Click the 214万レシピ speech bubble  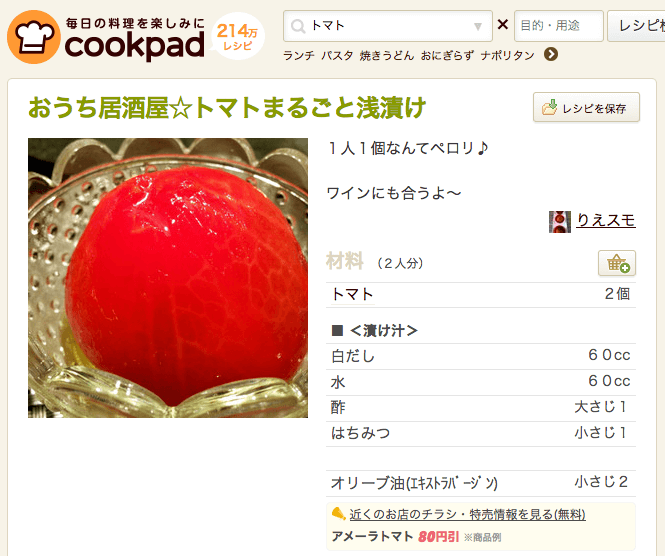click(238, 37)
